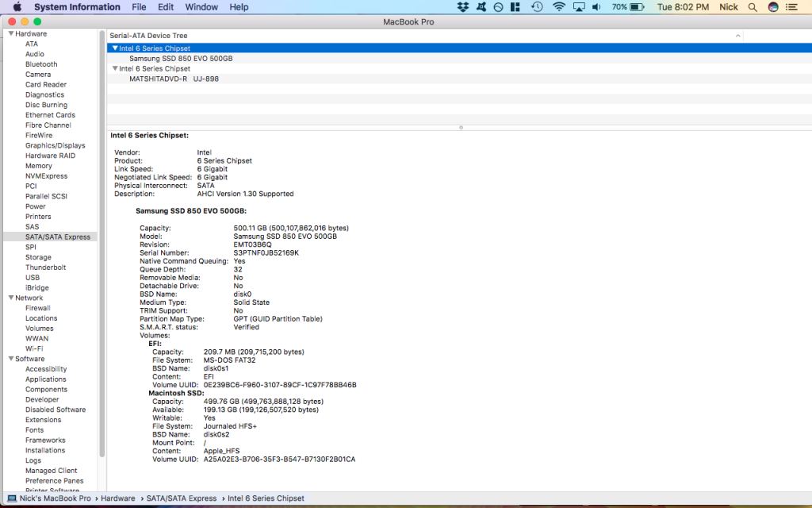Open the File menu
This screenshot has width=812, height=508.
tap(139, 6)
